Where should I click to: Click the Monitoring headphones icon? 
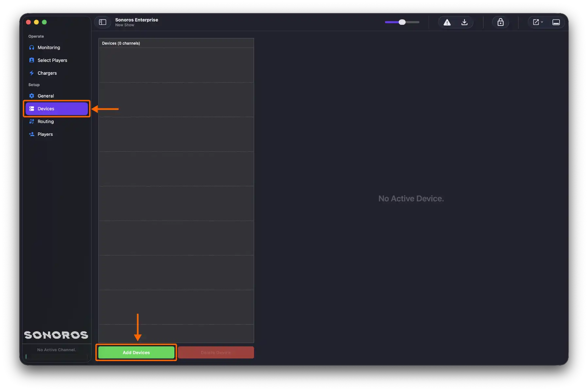(x=32, y=47)
